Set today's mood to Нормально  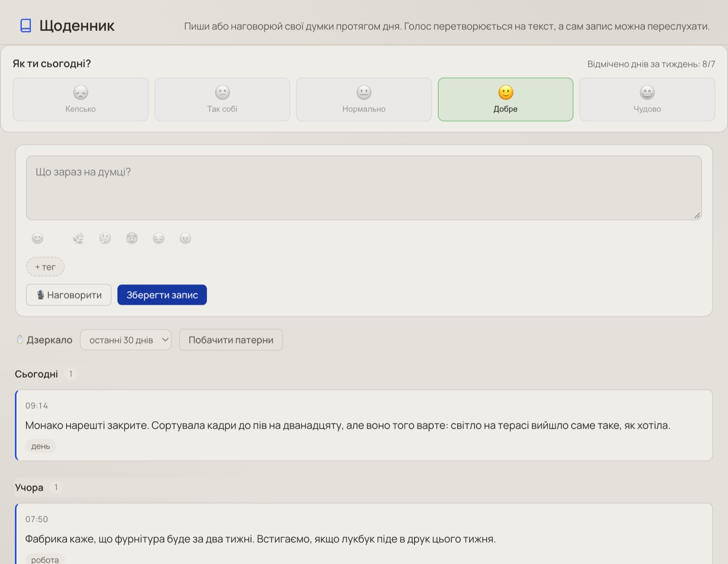click(364, 99)
